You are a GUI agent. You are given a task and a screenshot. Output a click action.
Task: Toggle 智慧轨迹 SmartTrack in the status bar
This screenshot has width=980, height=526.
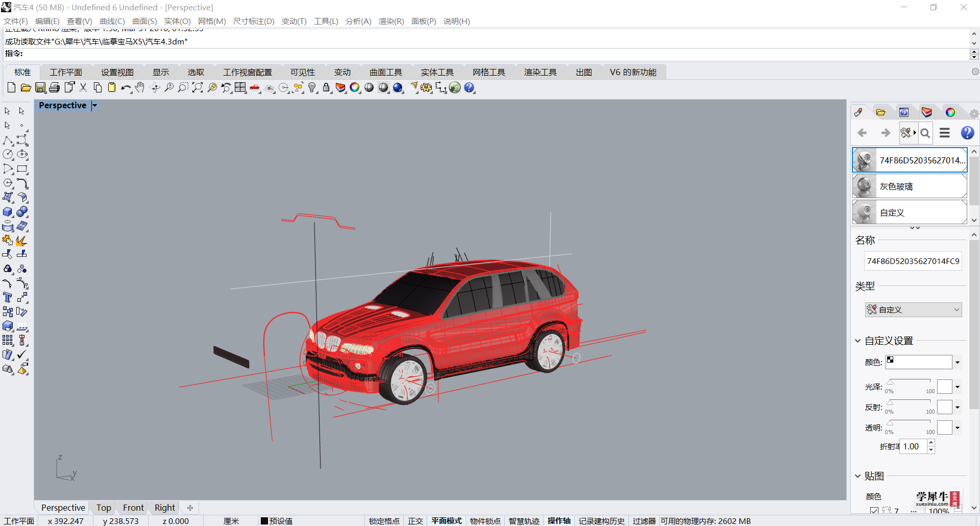(524, 521)
